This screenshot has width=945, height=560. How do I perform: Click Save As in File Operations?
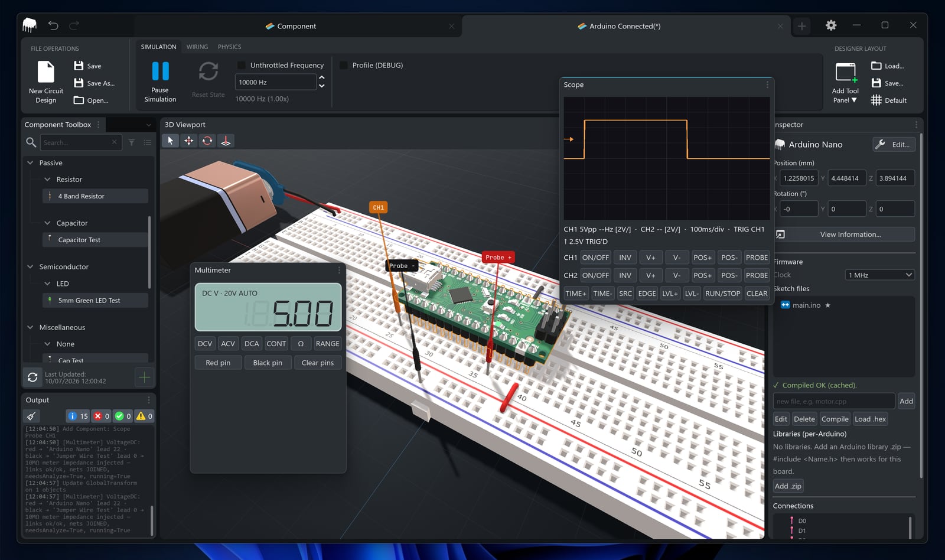[x=94, y=83]
